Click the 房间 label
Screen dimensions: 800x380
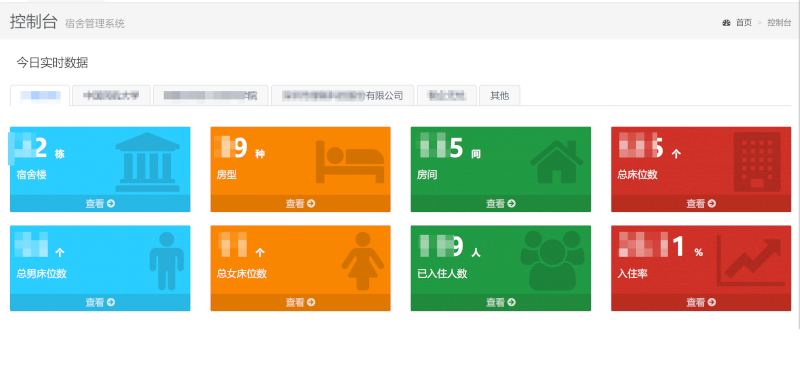[427, 175]
